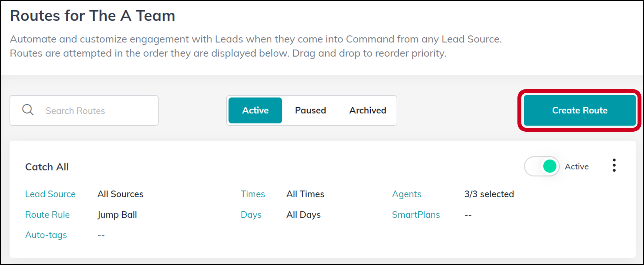Viewport: 644px width, 265px height.
Task: Open the Lead Source link
Action: [x=50, y=194]
